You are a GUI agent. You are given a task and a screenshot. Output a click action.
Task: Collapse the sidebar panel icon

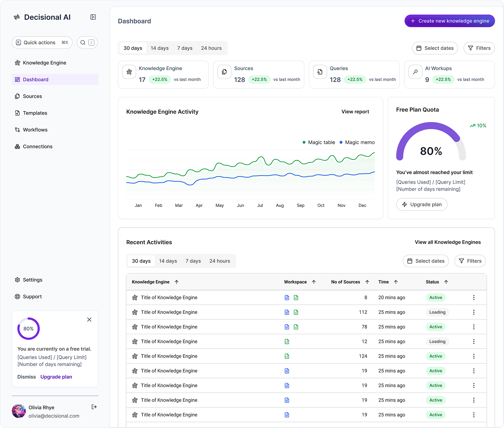pyautogui.click(x=93, y=17)
